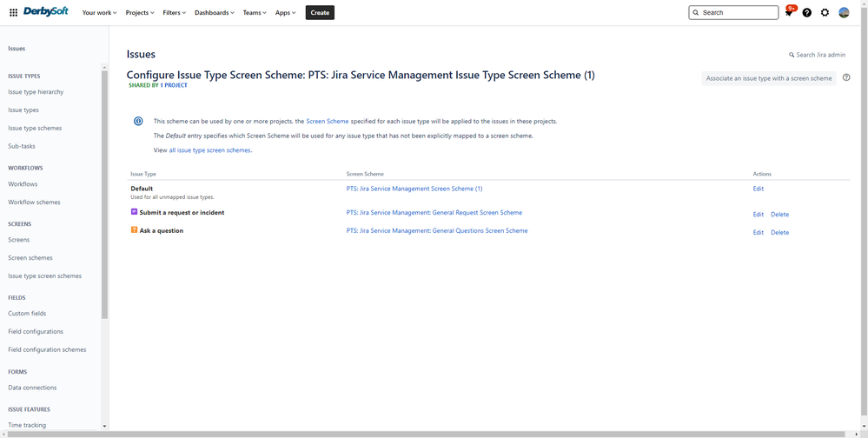Click the Issues heading in sidebar
Viewport: 868px width, 438px height.
pos(17,48)
